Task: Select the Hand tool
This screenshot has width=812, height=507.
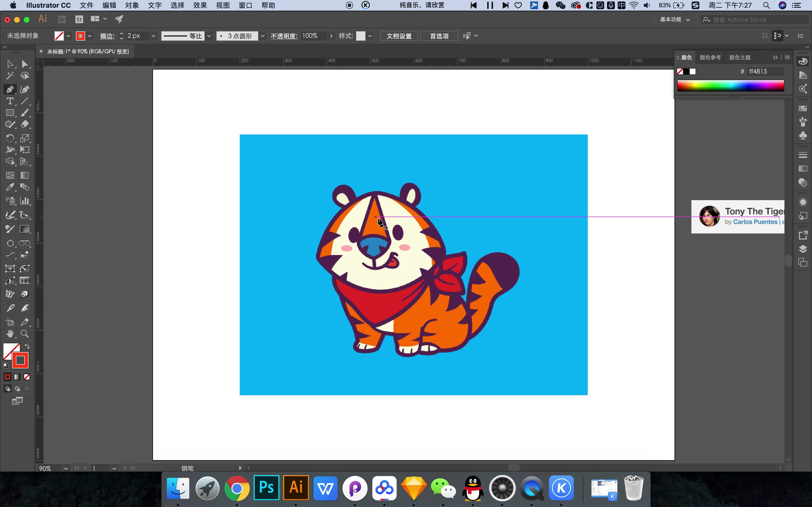Action: click(x=10, y=334)
